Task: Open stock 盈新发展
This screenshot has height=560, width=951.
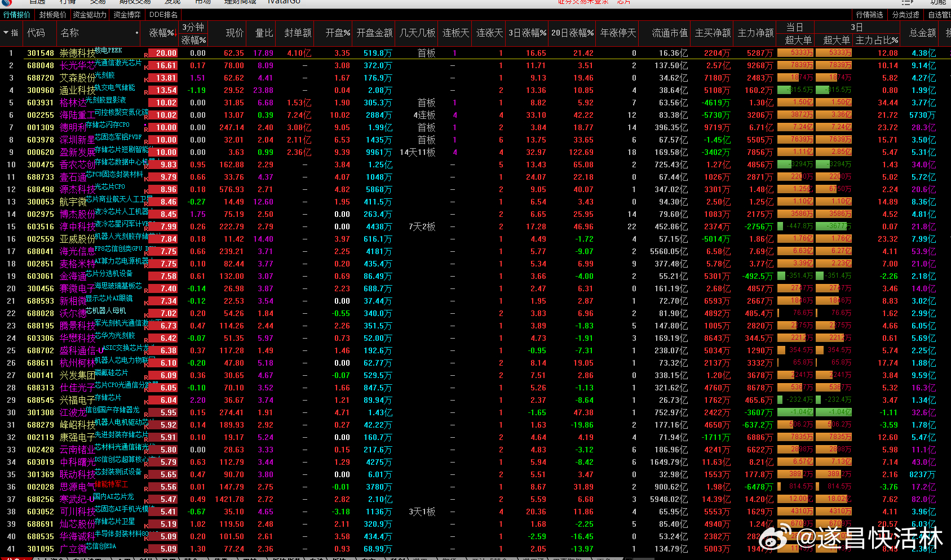Action: tap(77, 152)
